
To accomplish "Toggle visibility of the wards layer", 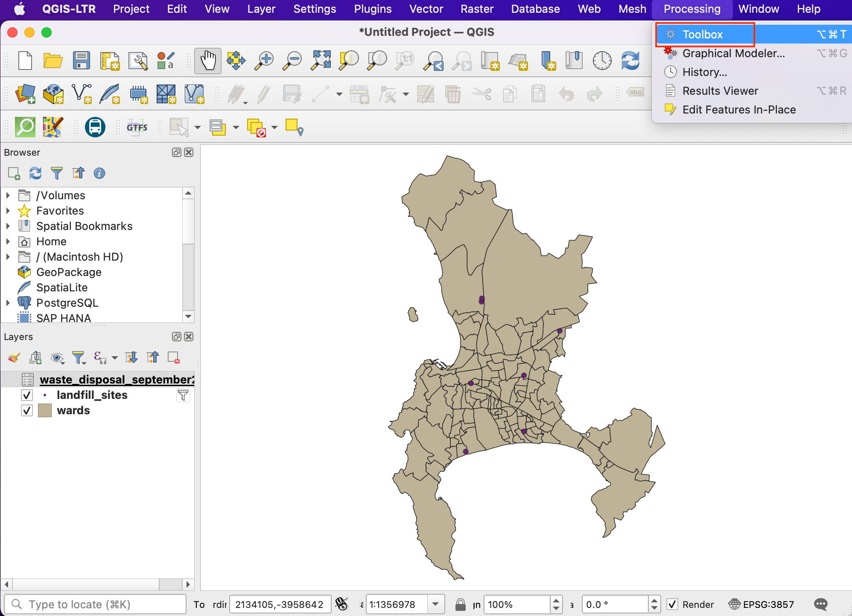I will coord(27,411).
